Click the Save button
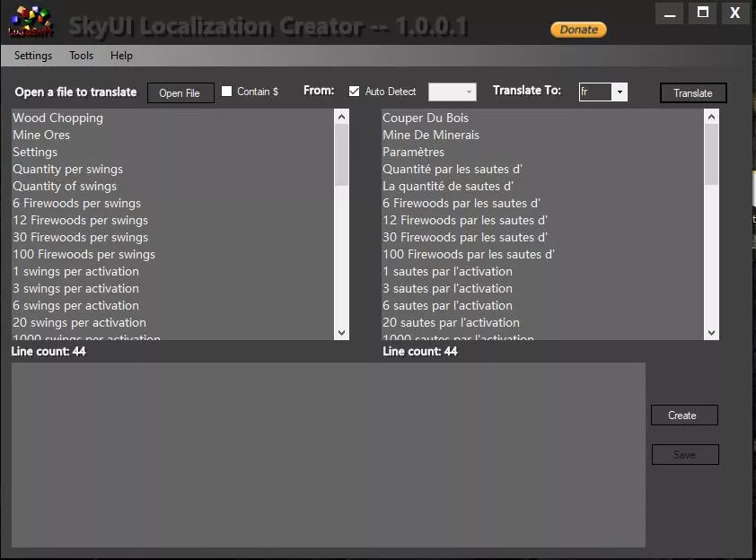The height and width of the screenshot is (560, 756). (685, 454)
